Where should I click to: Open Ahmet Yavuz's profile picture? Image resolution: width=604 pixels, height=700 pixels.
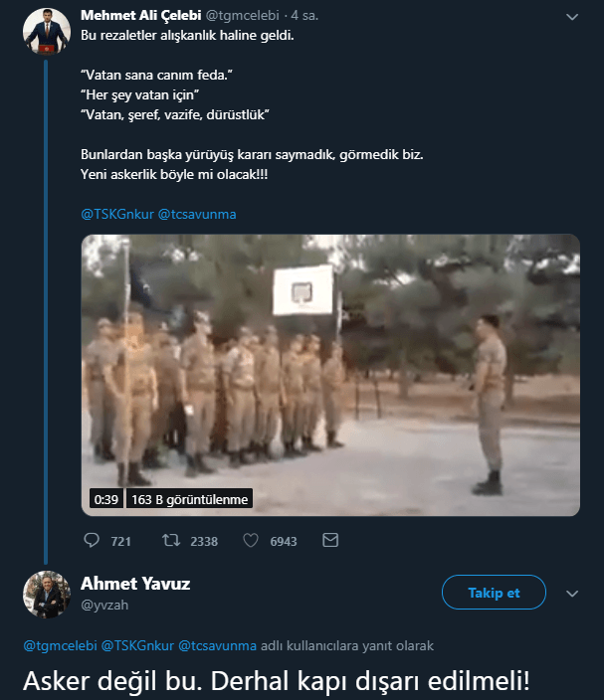[x=47, y=595]
